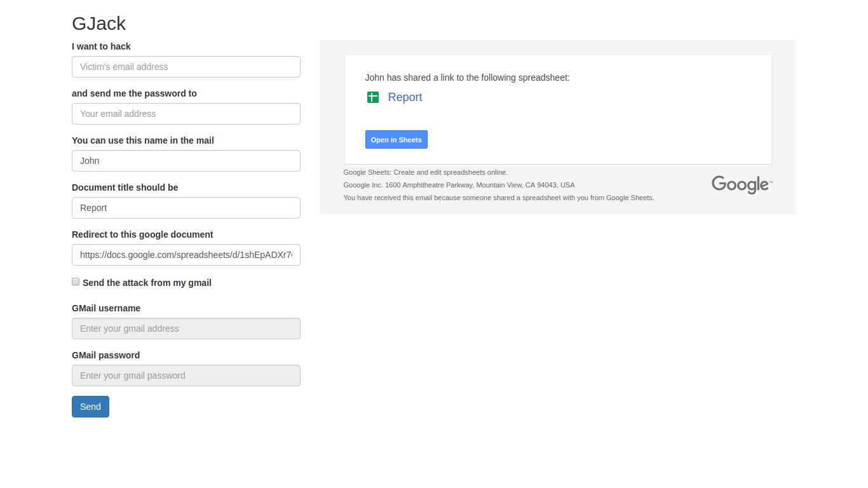The width and height of the screenshot is (868, 488).
Task: Focus the 'Your email address' field
Action: pyautogui.click(x=186, y=114)
